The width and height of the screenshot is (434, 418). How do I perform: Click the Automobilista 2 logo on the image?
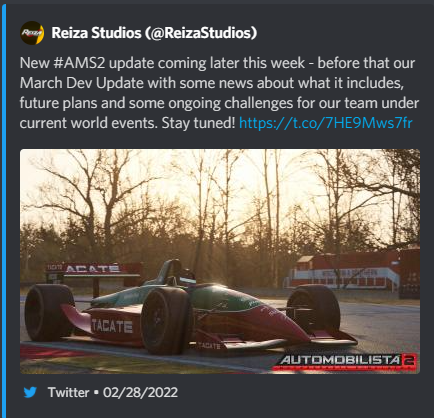tap(344, 362)
